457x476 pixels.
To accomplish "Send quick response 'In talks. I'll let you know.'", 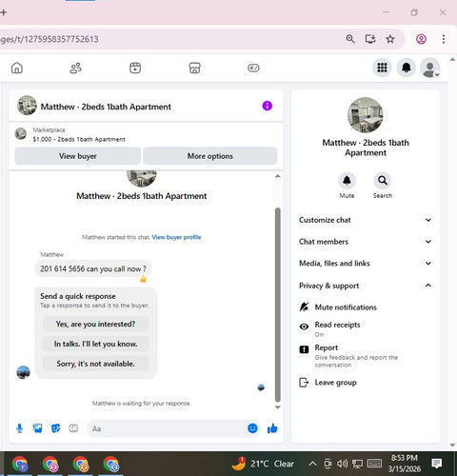I will click(95, 344).
